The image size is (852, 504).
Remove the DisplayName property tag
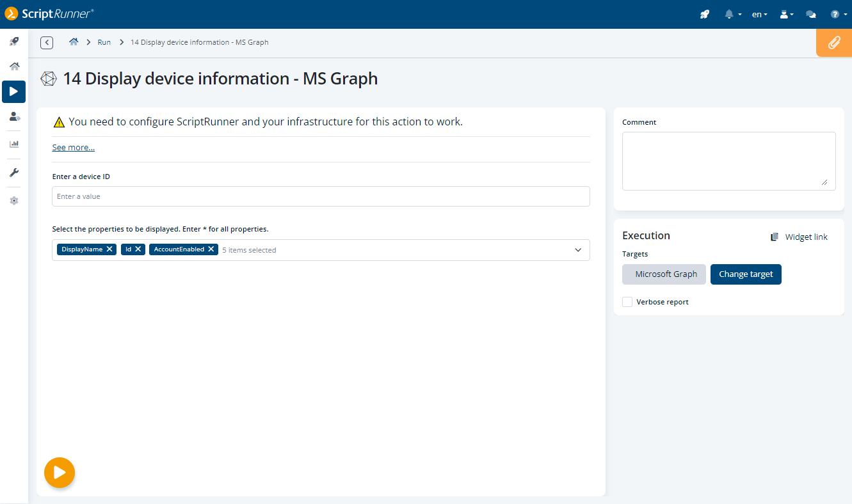point(109,249)
